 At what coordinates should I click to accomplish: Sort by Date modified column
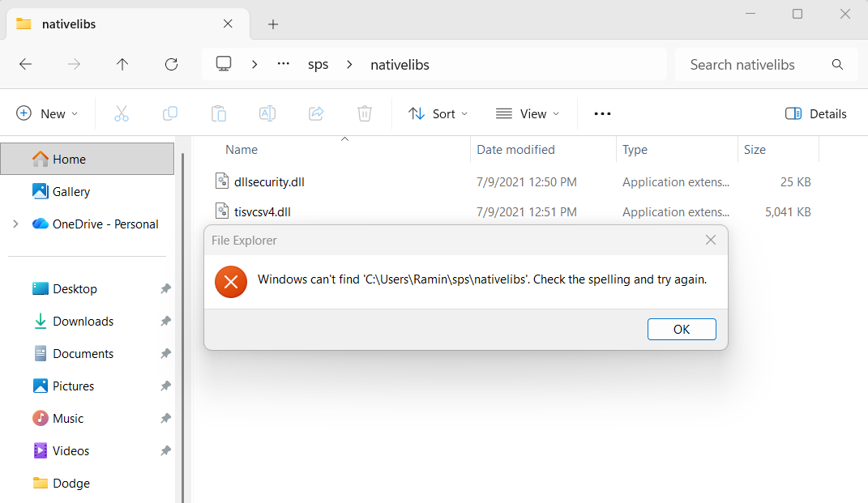(515, 149)
